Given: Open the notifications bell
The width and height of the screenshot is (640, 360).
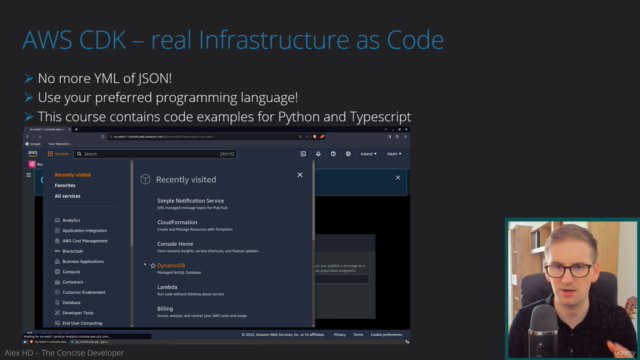Looking at the screenshot, I should pyautogui.click(x=318, y=154).
